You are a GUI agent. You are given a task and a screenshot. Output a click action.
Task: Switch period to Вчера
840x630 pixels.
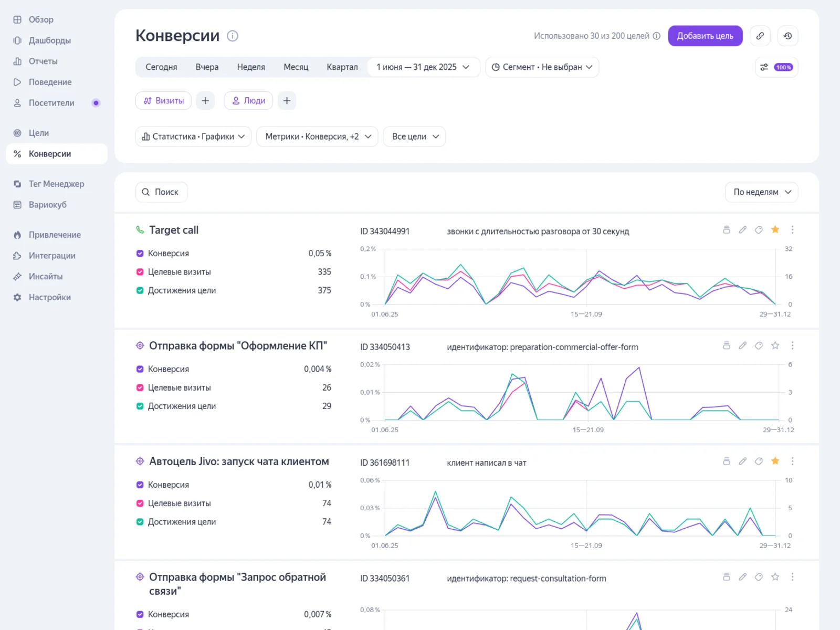pyautogui.click(x=207, y=67)
